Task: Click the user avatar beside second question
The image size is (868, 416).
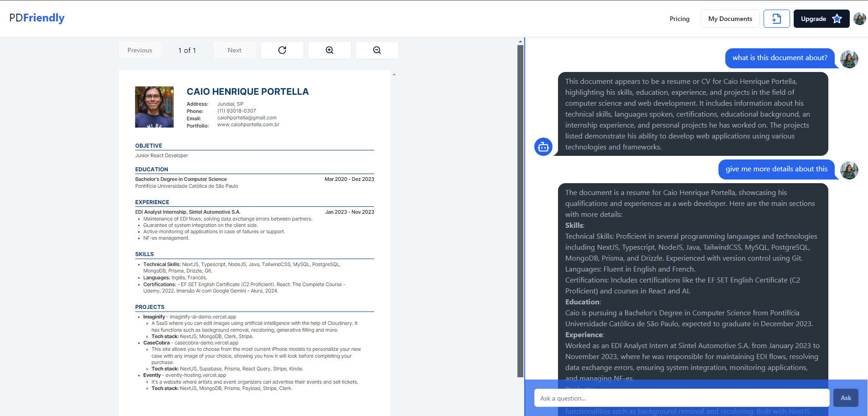Action: click(x=849, y=170)
